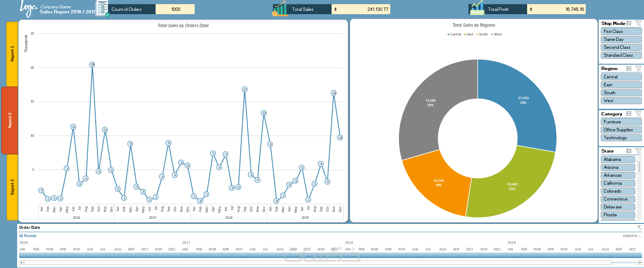Click the 'Total Sales by Regions' chart title

click(x=474, y=25)
